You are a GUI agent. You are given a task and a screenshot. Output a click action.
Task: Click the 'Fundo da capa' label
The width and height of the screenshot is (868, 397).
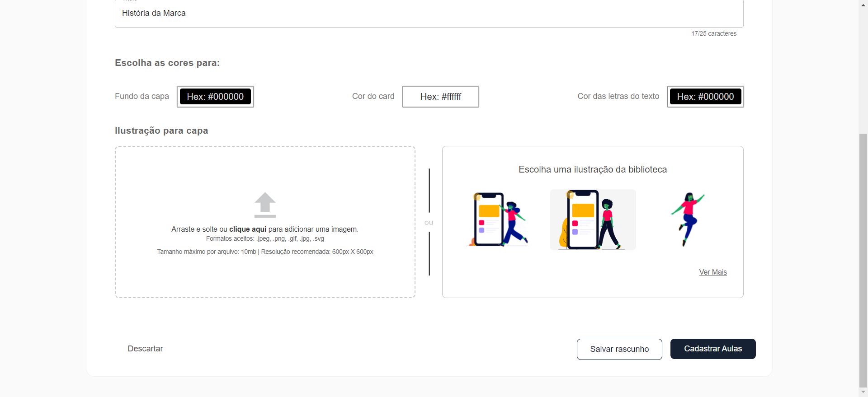[x=142, y=96]
